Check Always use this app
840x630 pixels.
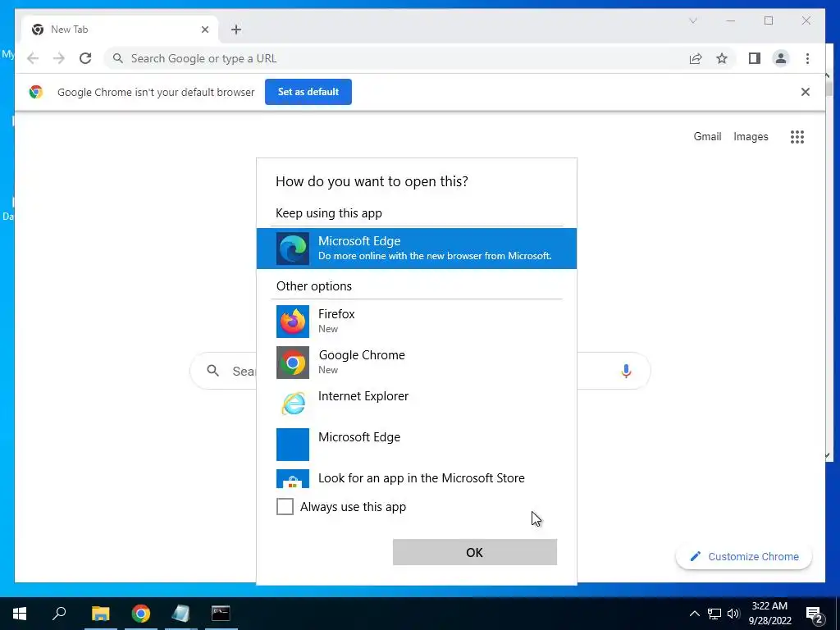tap(285, 506)
